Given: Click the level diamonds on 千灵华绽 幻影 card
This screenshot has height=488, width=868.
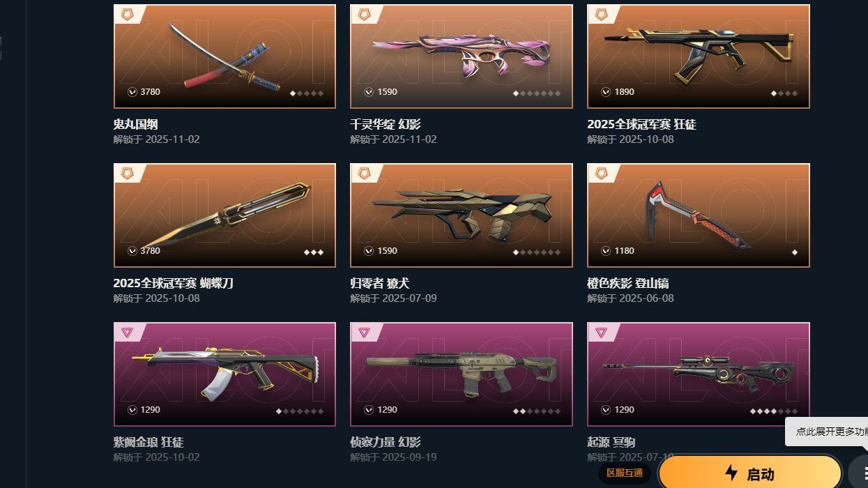Looking at the screenshot, I should (537, 93).
